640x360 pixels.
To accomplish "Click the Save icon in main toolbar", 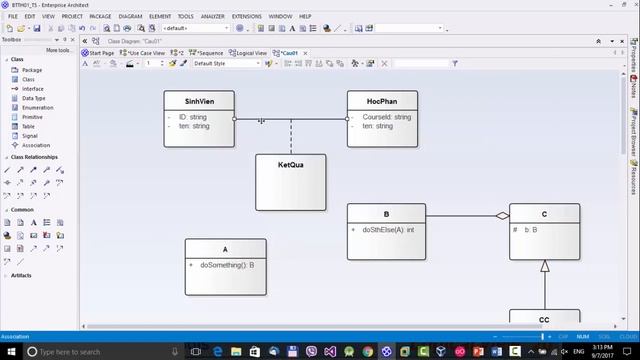I will 37,28.
